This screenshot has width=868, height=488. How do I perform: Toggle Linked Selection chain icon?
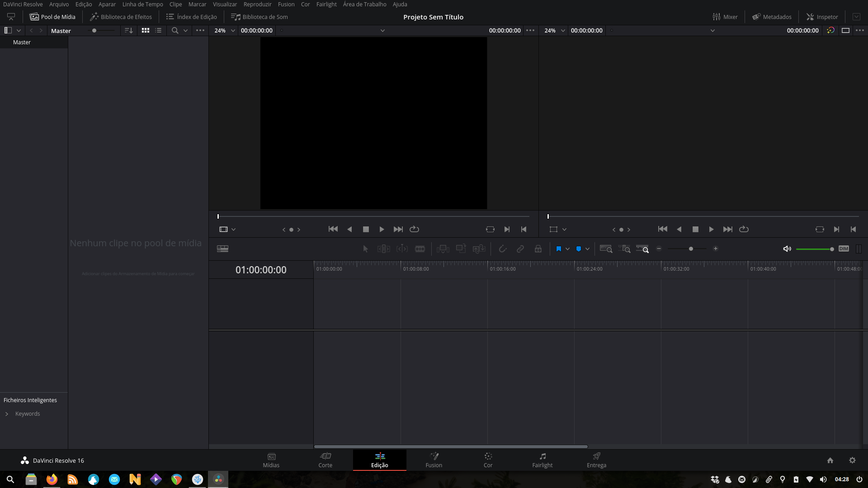pyautogui.click(x=520, y=249)
